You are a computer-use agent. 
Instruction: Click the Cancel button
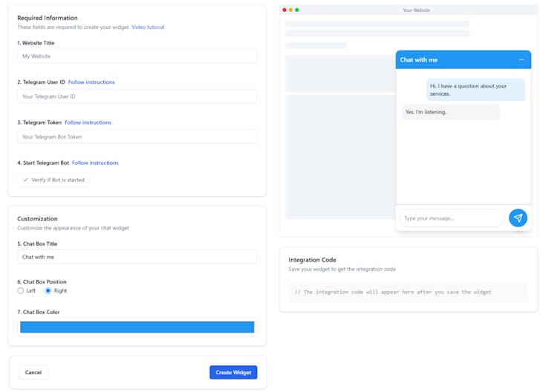(x=33, y=372)
